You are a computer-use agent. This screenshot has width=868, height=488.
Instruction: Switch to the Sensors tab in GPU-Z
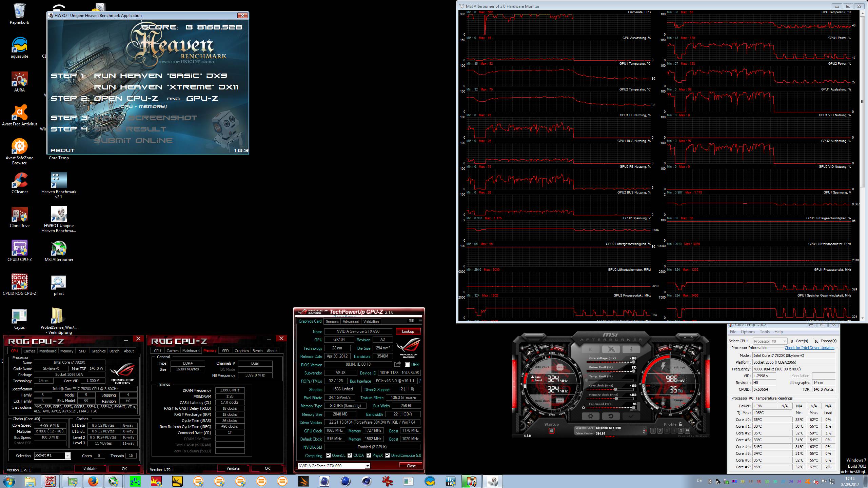click(x=332, y=322)
